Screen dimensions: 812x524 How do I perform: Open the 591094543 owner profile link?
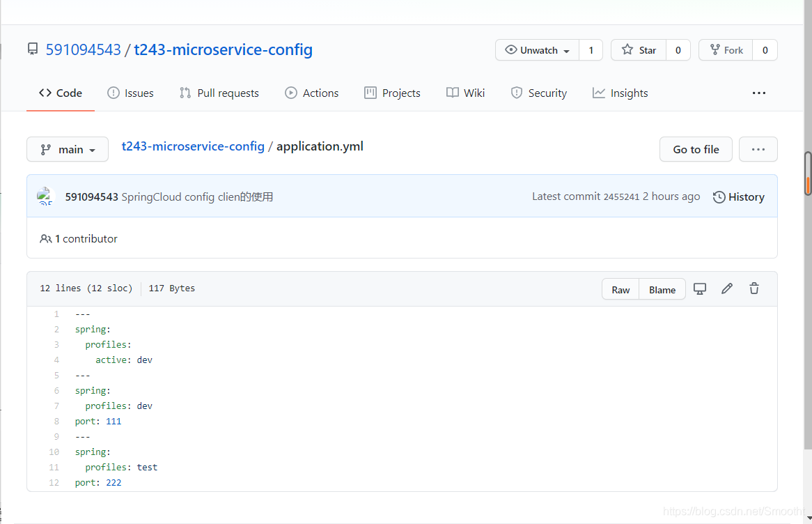pyautogui.click(x=83, y=49)
